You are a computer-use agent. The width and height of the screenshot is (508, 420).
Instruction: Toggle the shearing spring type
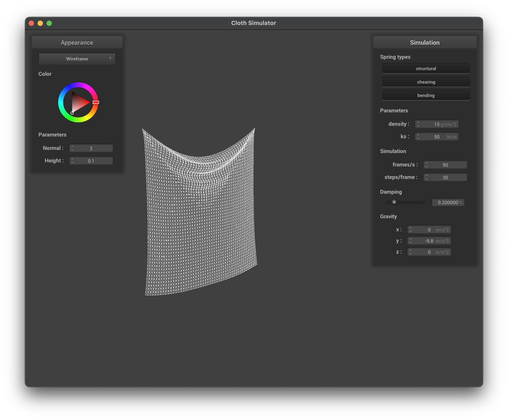(426, 82)
